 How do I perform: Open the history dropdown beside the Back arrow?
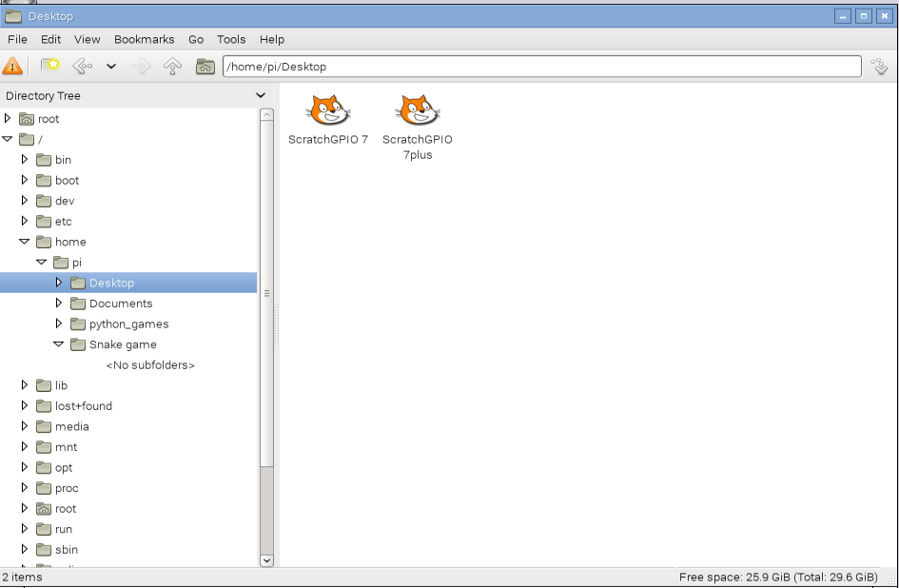(x=109, y=67)
